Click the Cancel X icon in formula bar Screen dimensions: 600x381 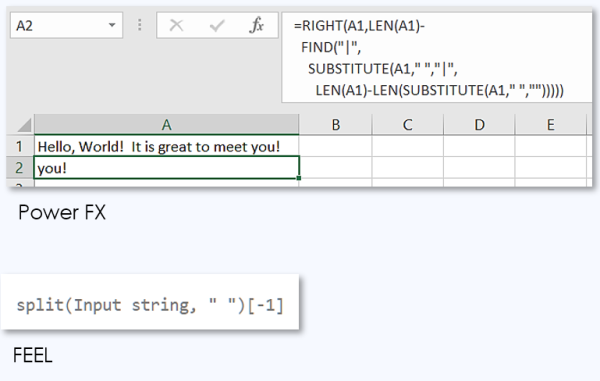coord(176,26)
